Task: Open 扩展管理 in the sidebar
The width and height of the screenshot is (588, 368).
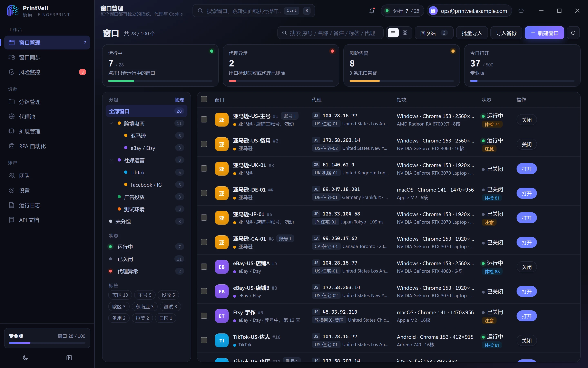Action: pyautogui.click(x=47, y=131)
